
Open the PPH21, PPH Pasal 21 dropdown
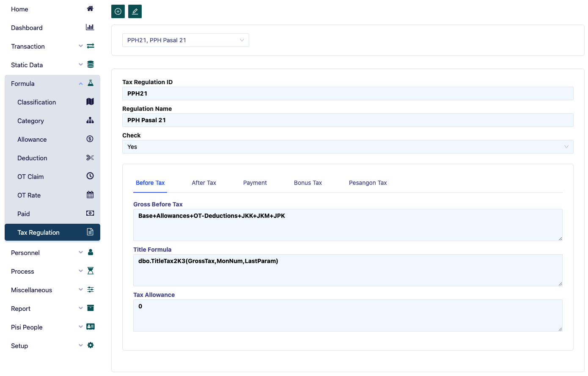(185, 40)
